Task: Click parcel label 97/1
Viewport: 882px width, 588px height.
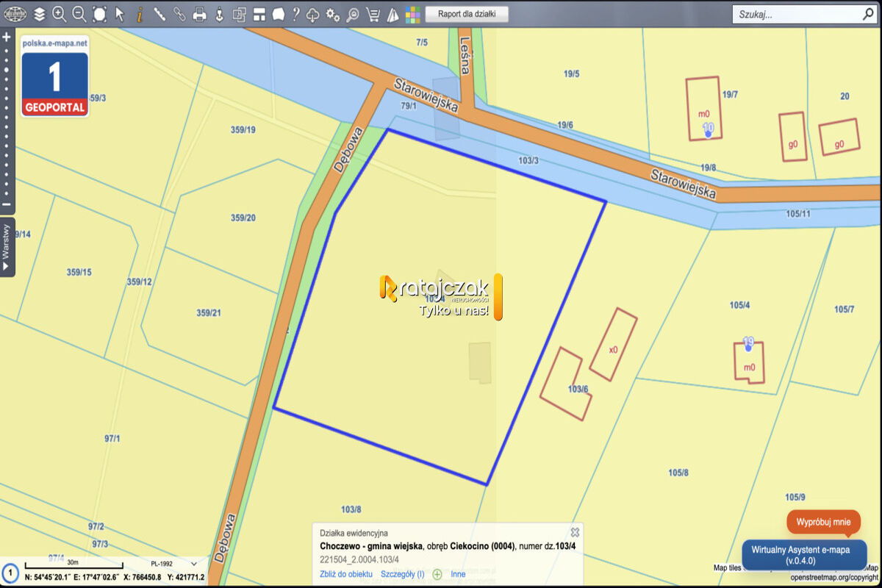Action: click(112, 439)
